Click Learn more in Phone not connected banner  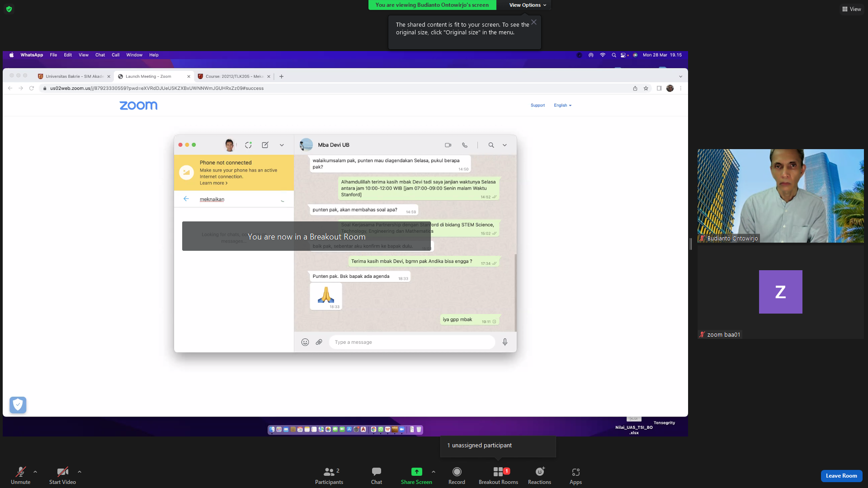click(213, 183)
